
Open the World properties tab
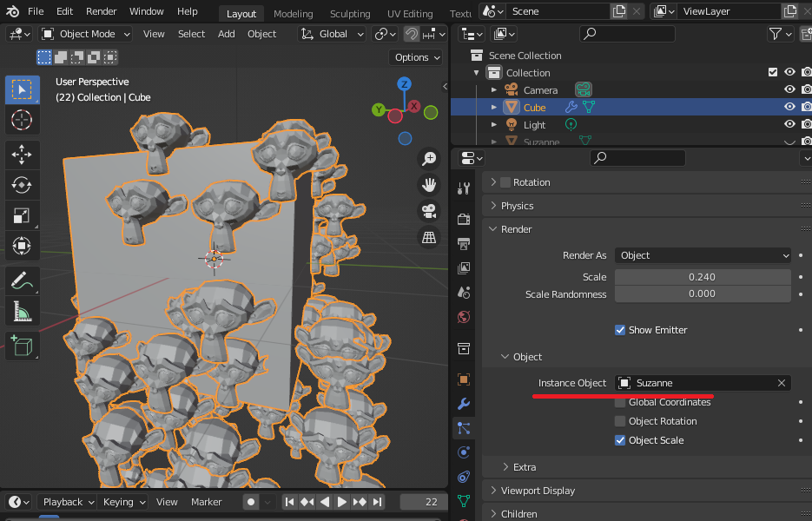[464, 316]
